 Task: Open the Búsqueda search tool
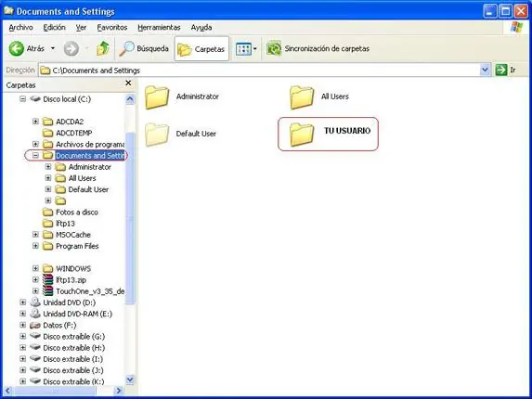[x=144, y=49]
